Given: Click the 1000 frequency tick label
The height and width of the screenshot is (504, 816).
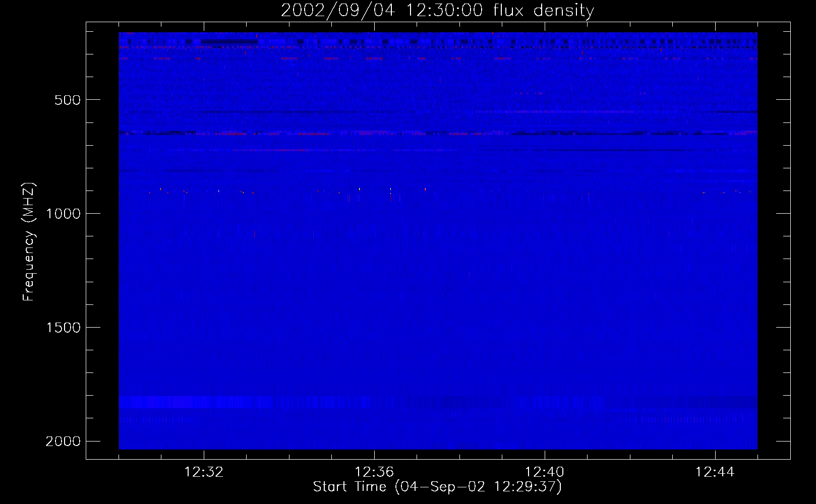Looking at the screenshot, I should coord(63,214).
